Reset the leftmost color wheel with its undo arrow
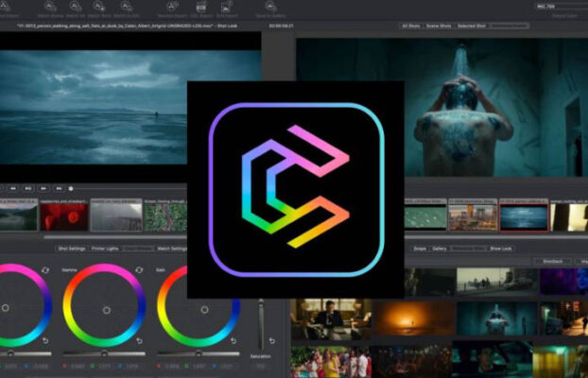This screenshot has width=588, height=378. click(45, 340)
